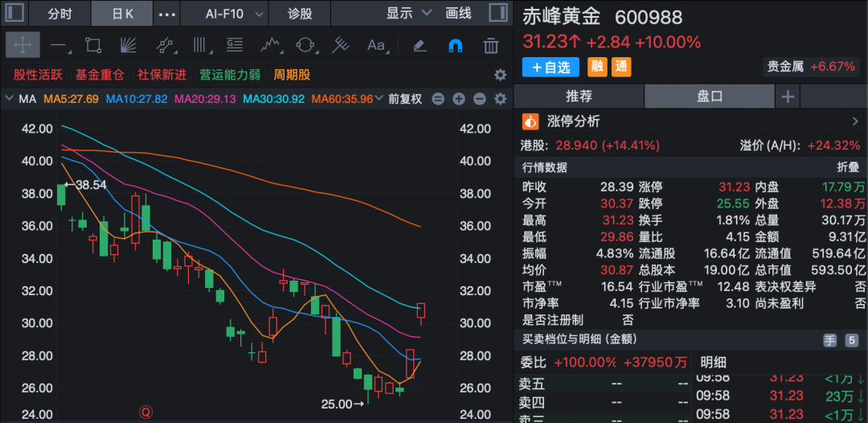
Task: Open the three-dots more periods menu
Action: pos(167,14)
